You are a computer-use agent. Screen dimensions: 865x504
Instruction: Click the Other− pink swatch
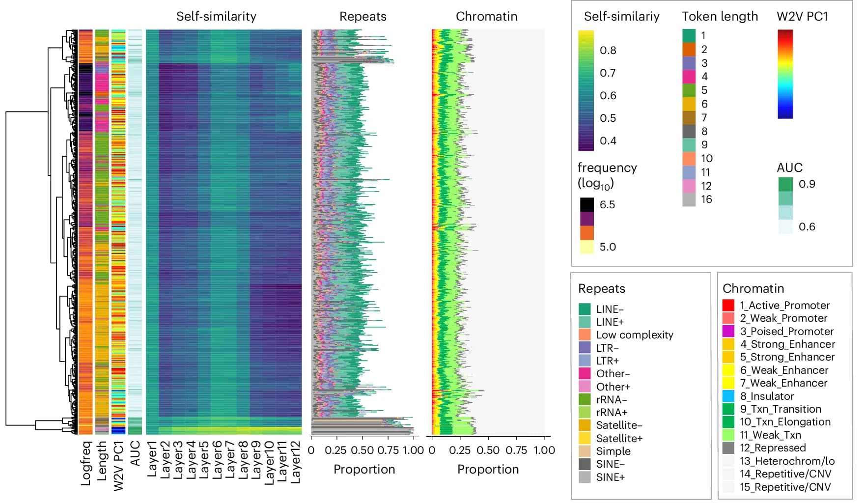(585, 373)
